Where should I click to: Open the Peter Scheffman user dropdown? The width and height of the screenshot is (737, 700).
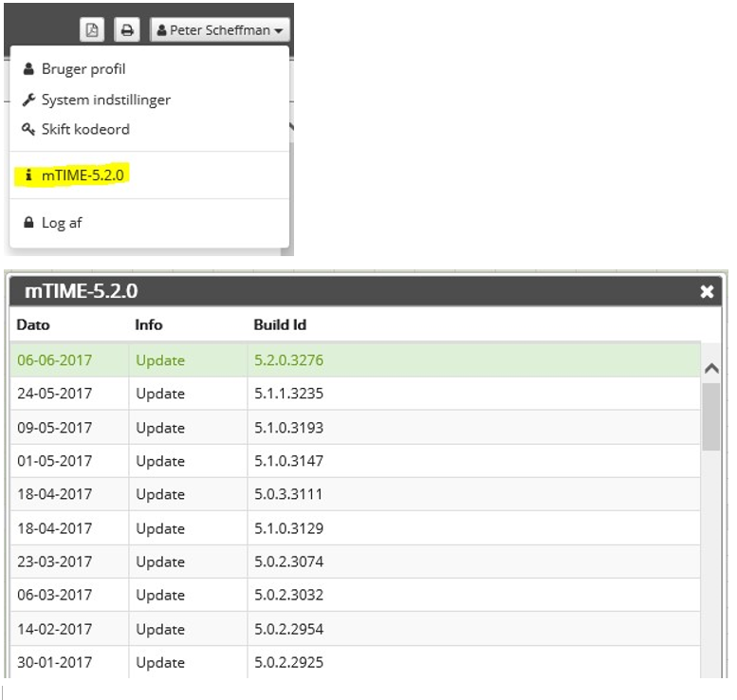coord(219,29)
